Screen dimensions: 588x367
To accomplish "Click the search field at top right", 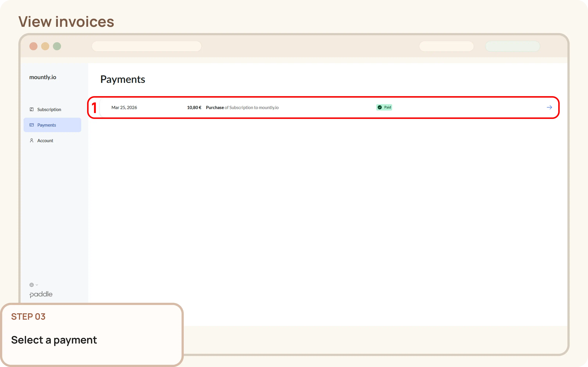I will 446,46.
